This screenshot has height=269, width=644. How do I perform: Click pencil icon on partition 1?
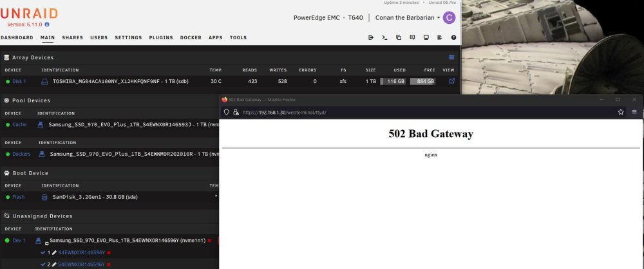[x=54, y=252]
